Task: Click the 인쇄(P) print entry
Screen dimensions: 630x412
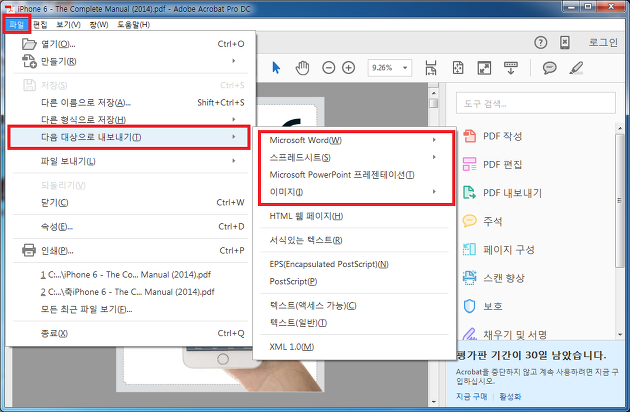Action: pos(131,250)
